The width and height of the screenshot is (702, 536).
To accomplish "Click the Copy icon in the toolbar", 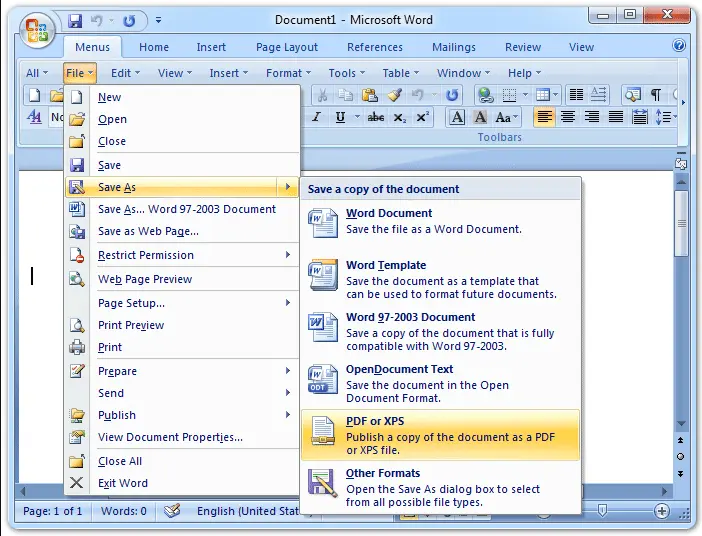I will point(345,95).
